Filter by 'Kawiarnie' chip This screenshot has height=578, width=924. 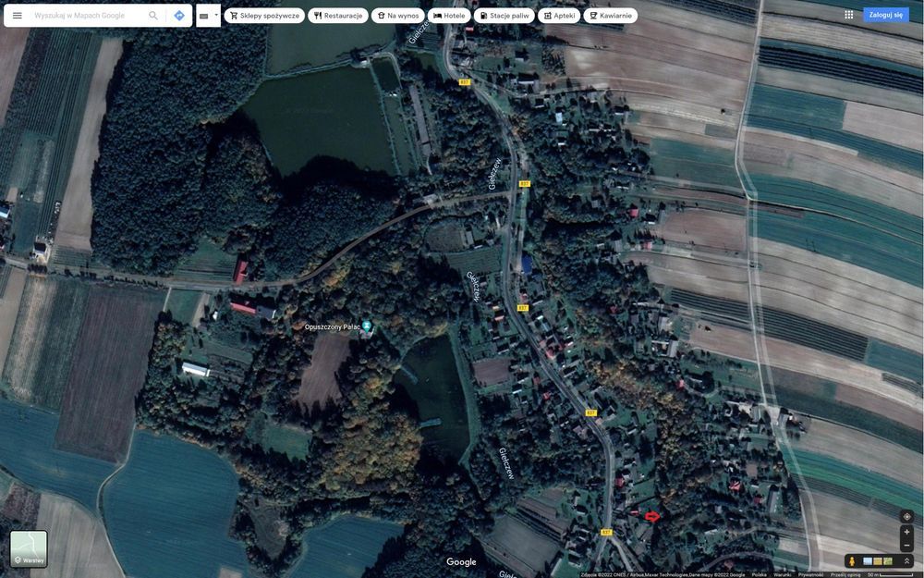(610, 16)
